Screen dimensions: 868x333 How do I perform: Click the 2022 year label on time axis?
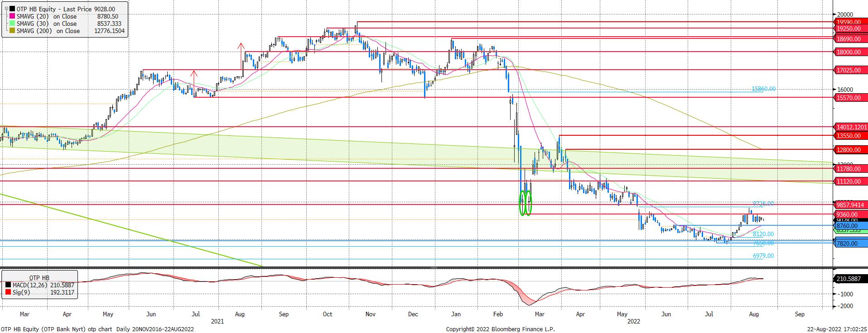coord(633,321)
